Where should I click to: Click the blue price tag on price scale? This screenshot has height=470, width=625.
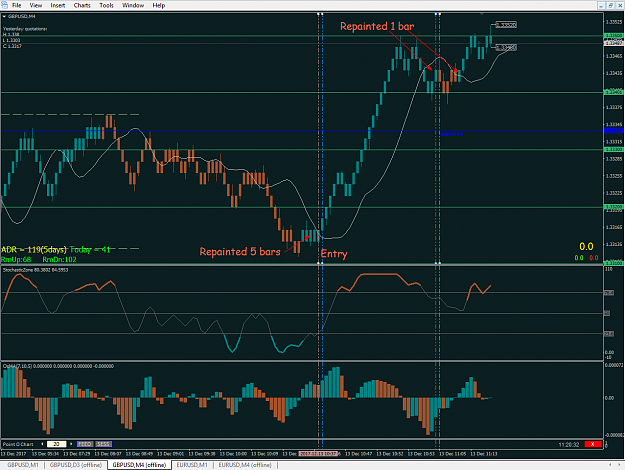pyautogui.click(x=614, y=130)
